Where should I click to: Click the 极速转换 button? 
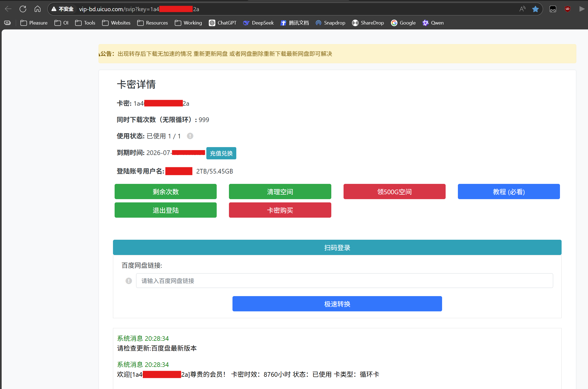337,304
